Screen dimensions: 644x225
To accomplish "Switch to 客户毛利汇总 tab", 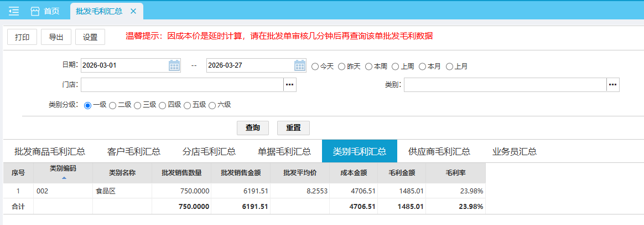I will coord(134,151).
